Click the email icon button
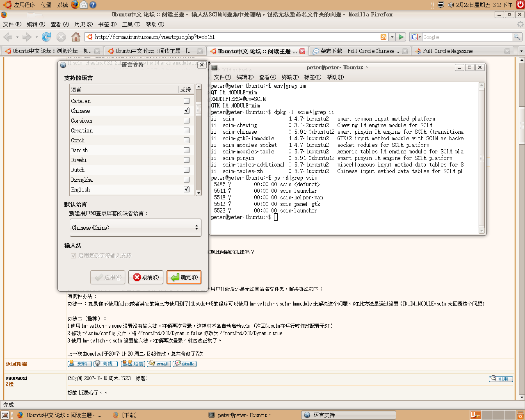525x420 pixels. (159, 364)
